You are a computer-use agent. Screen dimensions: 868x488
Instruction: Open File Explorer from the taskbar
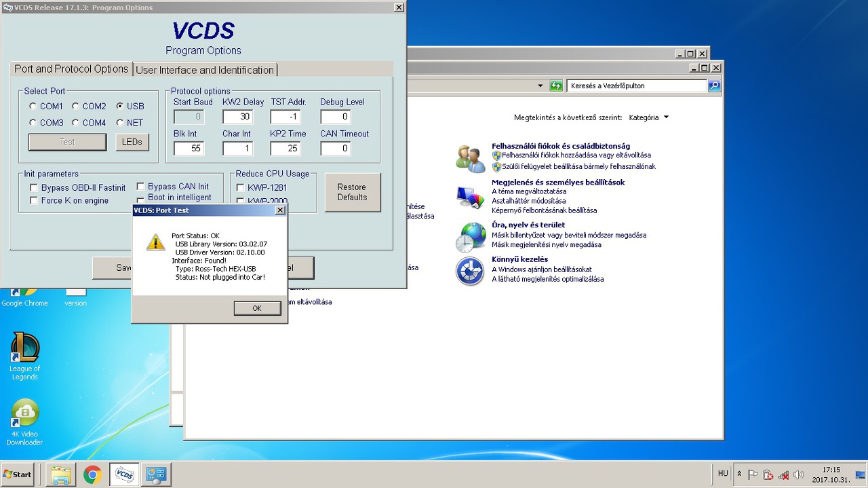(x=61, y=474)
